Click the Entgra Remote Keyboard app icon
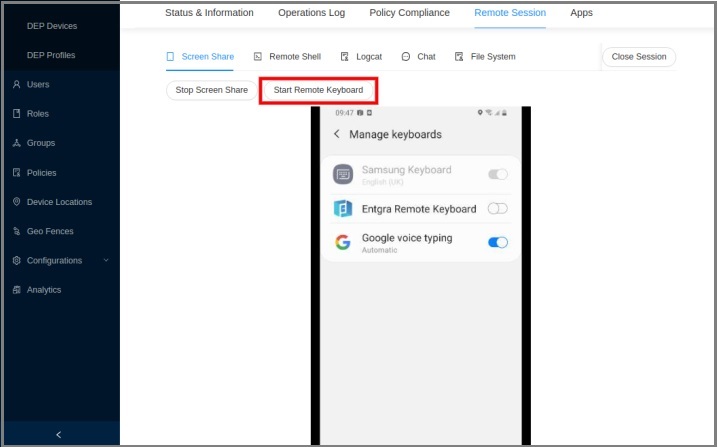Viewport: 718px width, 447px height. click(343, 208)
